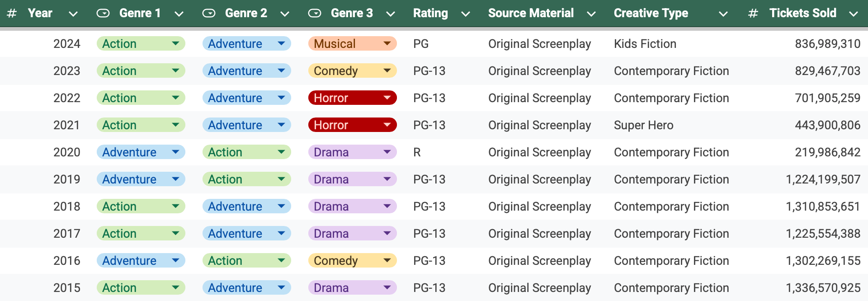Open the Tickets Sold column menu chevron
The height and width of the screenshot is (301, 868).
(853, 14)
